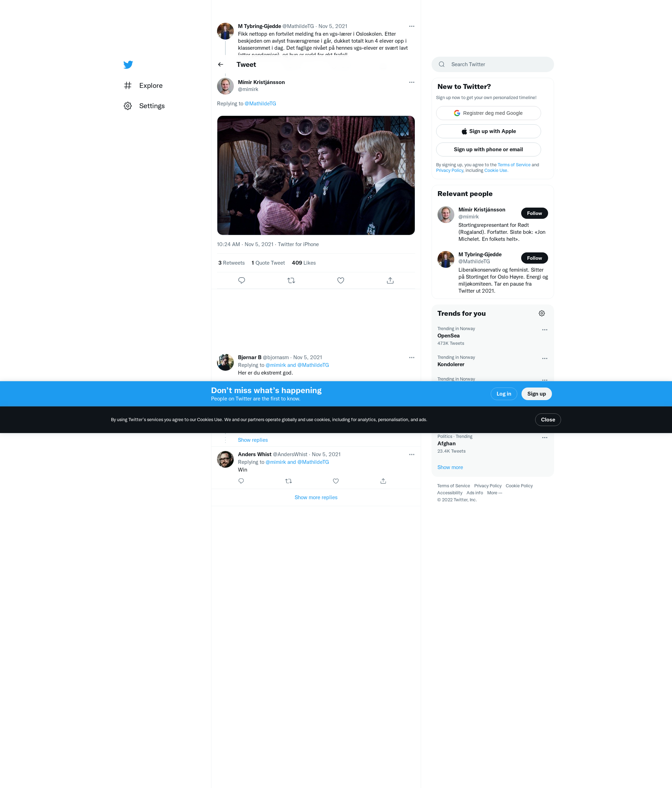Open footer Ads info link

(x=475, y=493)
